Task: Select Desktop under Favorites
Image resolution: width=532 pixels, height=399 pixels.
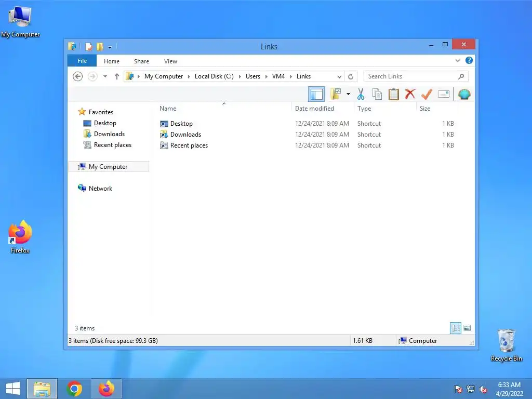Action: (105, 123)
